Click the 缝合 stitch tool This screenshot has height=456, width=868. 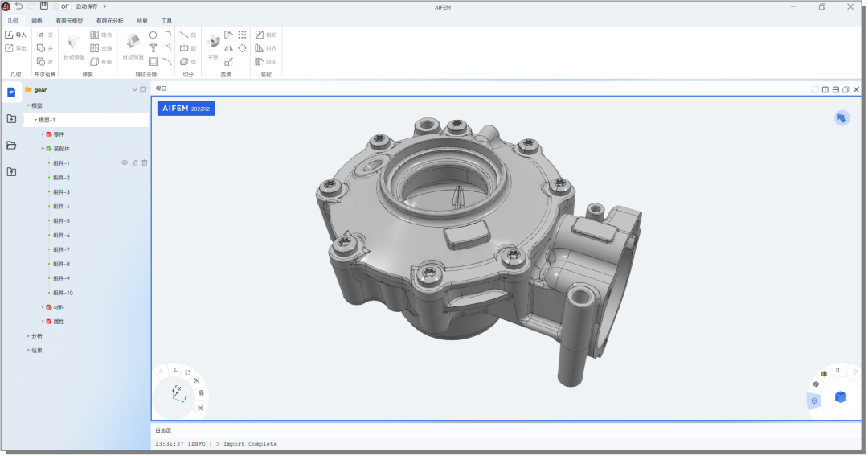pos(101,35)
